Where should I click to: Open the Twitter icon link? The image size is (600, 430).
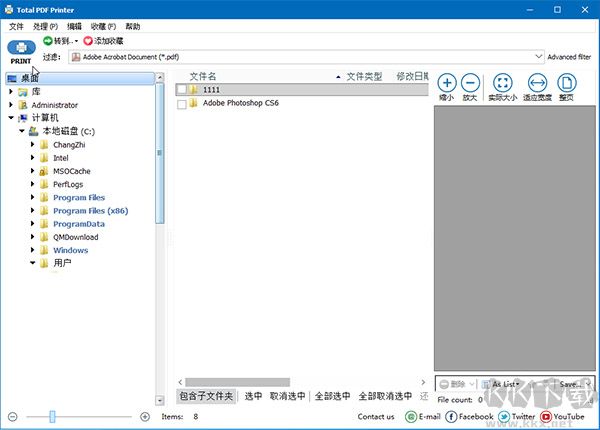click(x=504, y=417)
